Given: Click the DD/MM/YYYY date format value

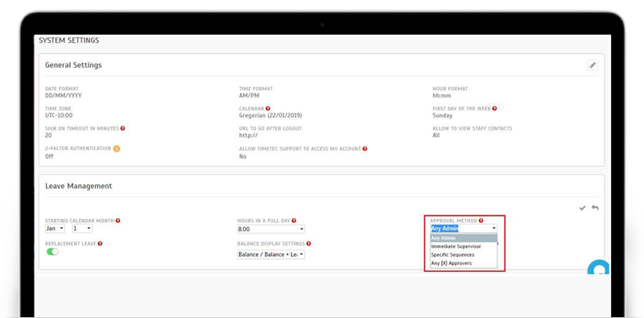Looking at the screenshot, I should click(64, 96).
